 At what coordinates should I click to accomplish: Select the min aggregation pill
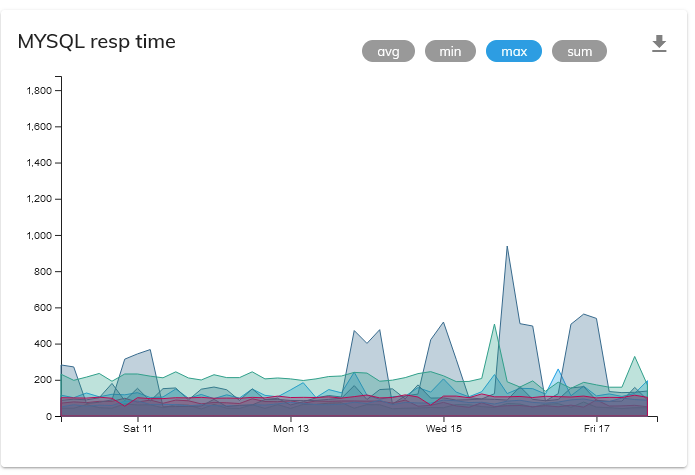click(450, 51)
